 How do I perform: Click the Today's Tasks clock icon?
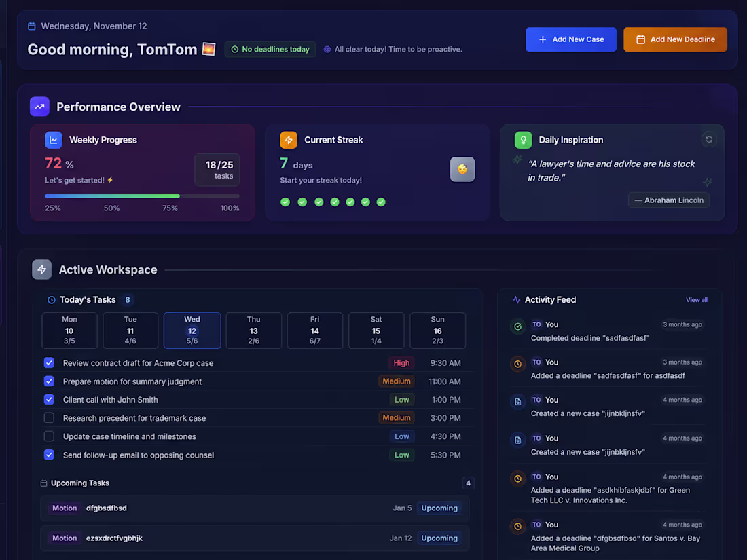coord(52,300)
